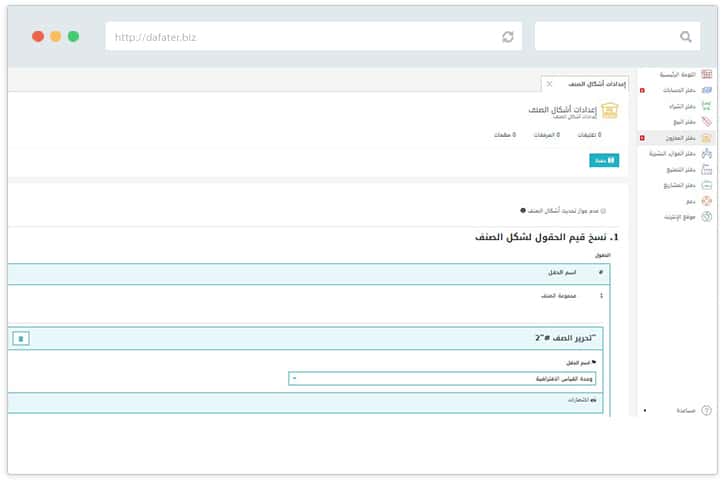Click the help question mark icon
Viewport: 725px width, 485px height.
(x=706, y=410)
